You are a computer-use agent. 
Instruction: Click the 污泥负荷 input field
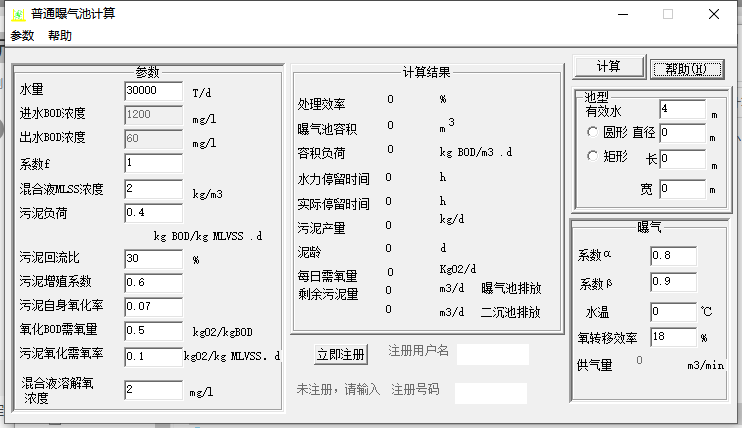pyautogui.click(x=153, y=212)
